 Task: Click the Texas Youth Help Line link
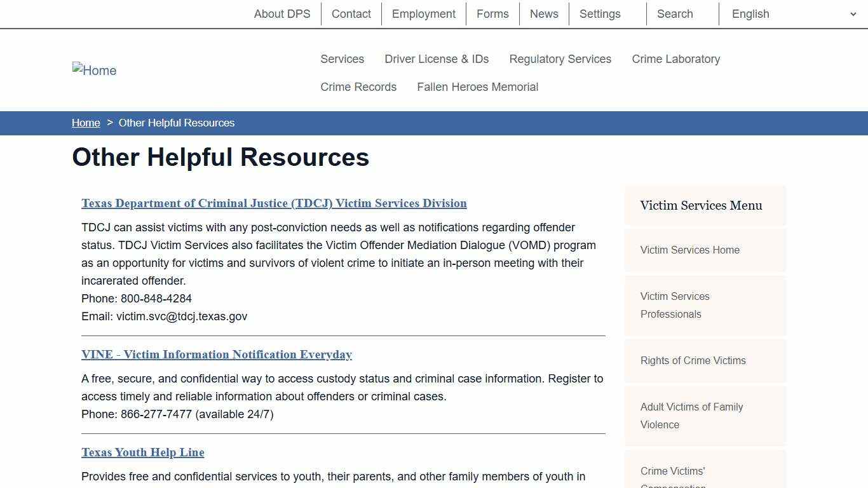(142, 452)
